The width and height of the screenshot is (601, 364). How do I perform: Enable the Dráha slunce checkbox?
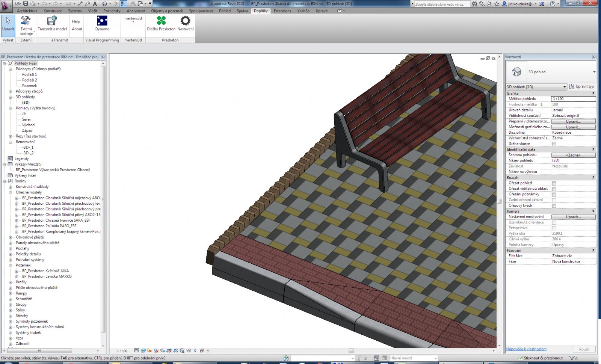(554, 144)
